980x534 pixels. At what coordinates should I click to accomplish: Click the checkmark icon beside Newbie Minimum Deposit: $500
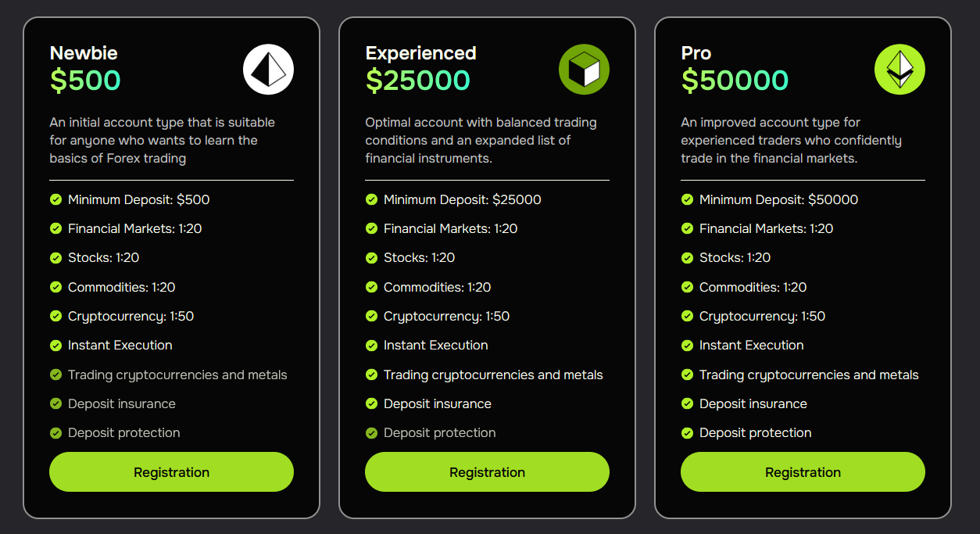click(55, 199)
